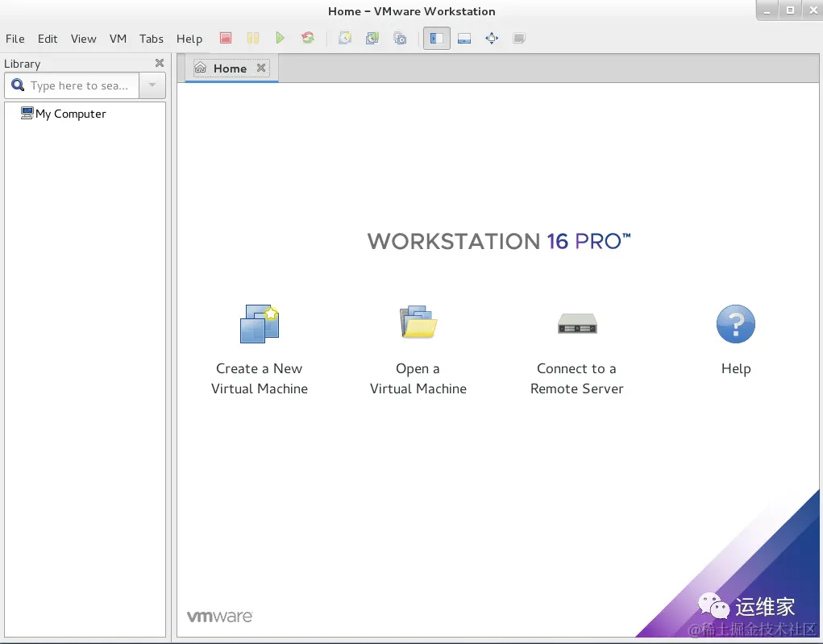Click the Help label under the question mark
The height and width of the screenshot is (644, 823).
736,369
